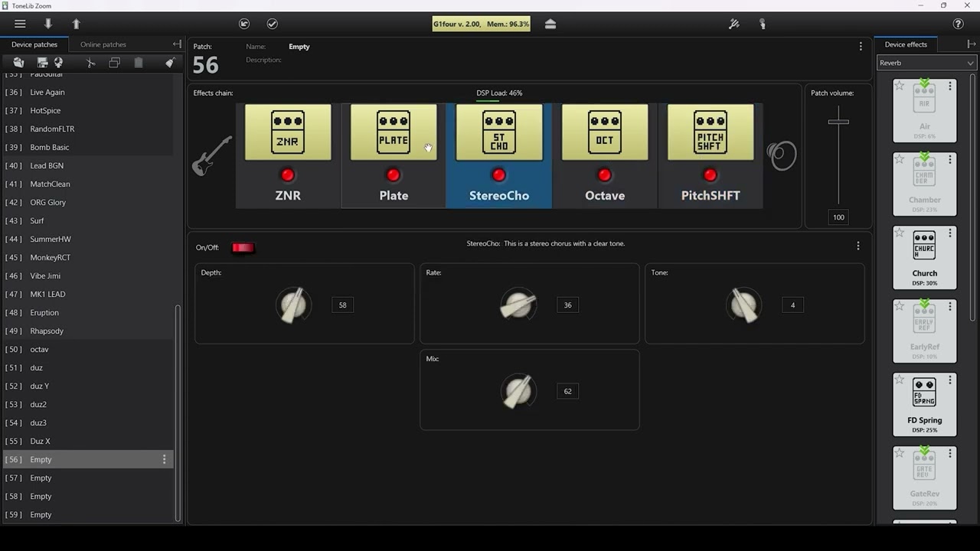Select the Eruption patch in list

click(87, 312)
